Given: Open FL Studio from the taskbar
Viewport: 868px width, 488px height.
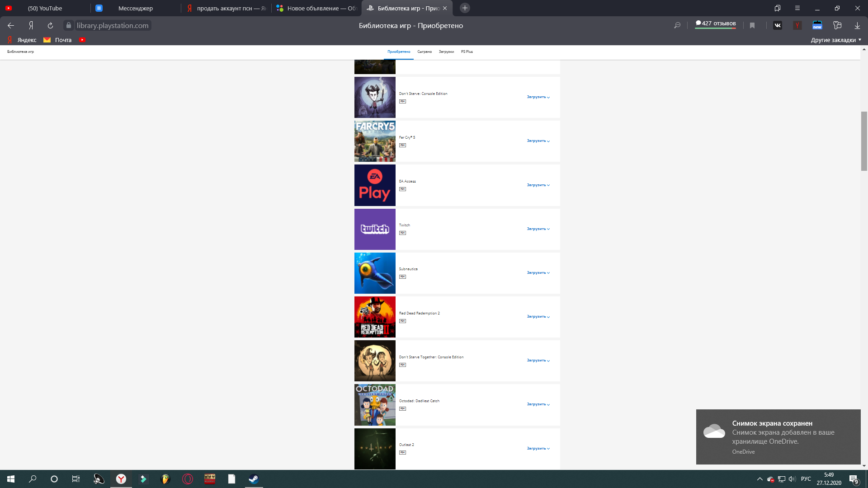Looking at the screenshot, I should coord(165,479).
